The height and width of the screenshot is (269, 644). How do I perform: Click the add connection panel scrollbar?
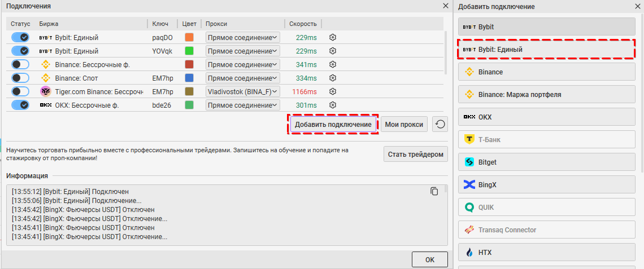coord(642,92)
